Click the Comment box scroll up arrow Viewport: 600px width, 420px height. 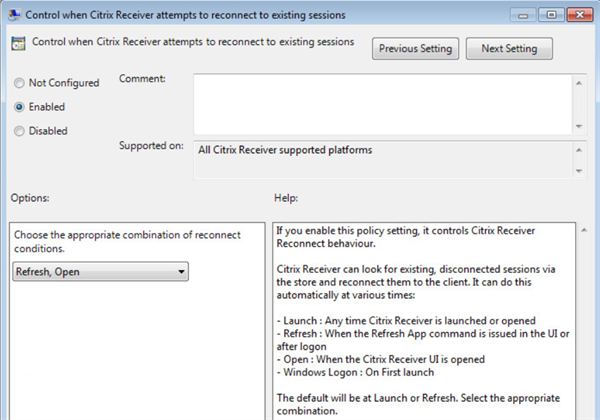point(579,83)
